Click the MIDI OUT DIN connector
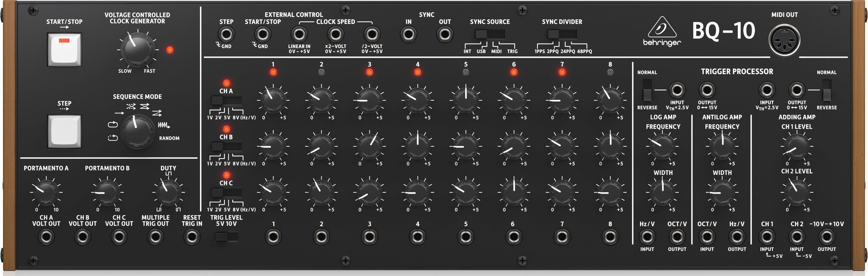868x276 pixels. 784,40
